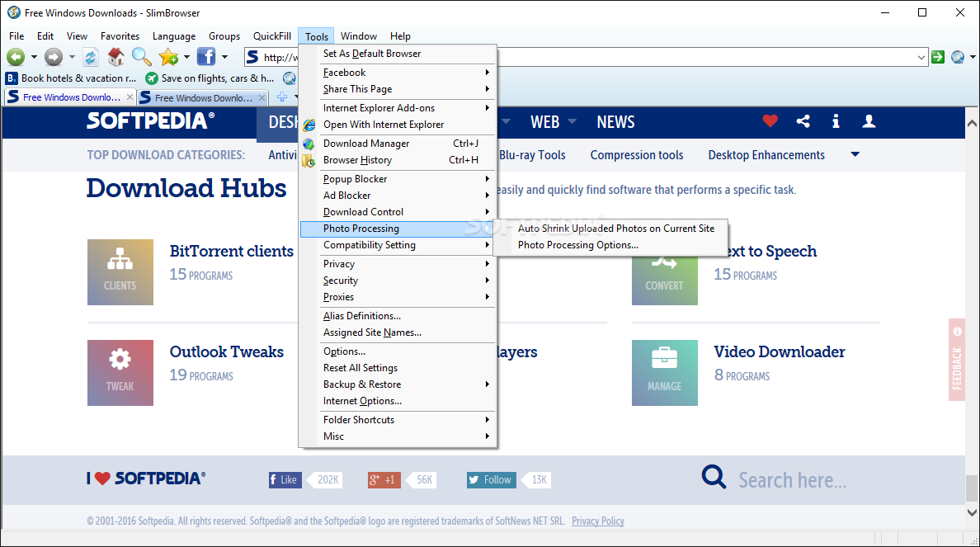Screen dimensions: 980x547
Task: Open the Forward button history dropdown arrow
Action: (x=72, y=57)
